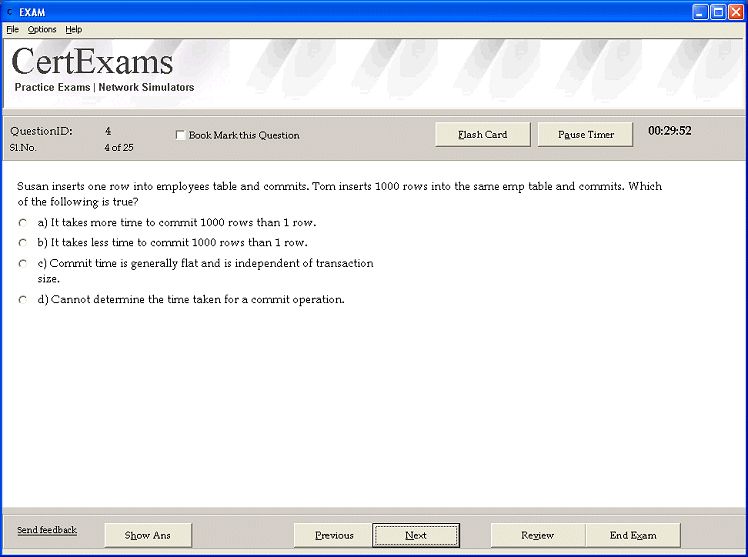The width and height of the screenshot is (748, 557).
Task: Choose answer c) commit time is flat
Action: (x=22, y=263)
